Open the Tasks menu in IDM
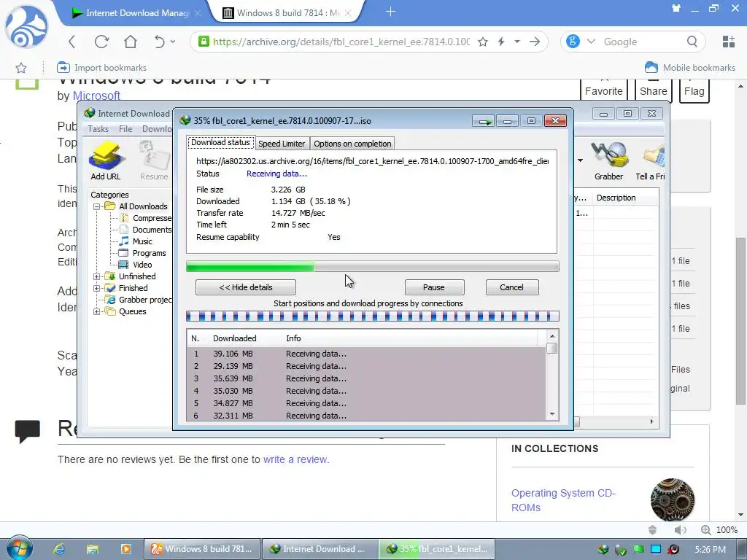This screenshot has height=560, width=747. [98, 129]
